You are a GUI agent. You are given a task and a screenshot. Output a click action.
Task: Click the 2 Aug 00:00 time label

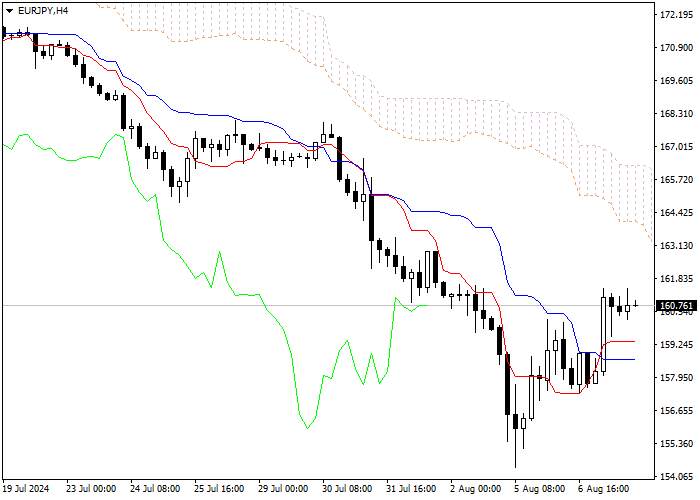click(476, 489)
